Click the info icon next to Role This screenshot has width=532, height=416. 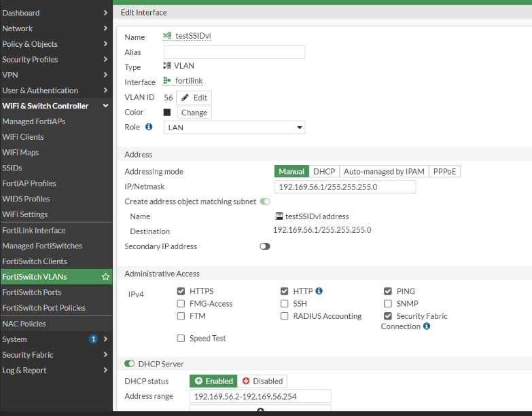coord(149,127)
